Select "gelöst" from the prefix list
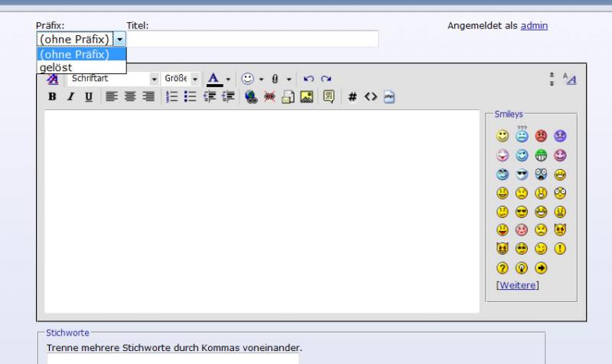 pos(56,67)
